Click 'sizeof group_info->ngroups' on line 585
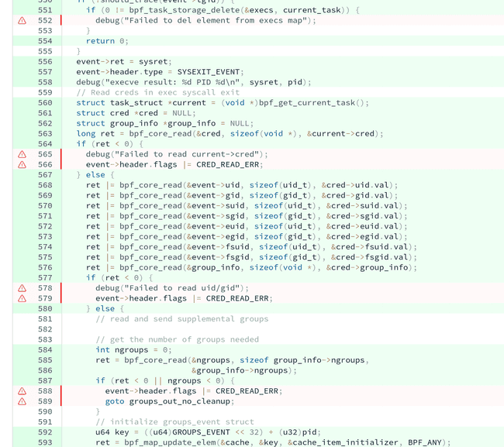This screenshot has width=504, height=447. [x=302, y=360]
